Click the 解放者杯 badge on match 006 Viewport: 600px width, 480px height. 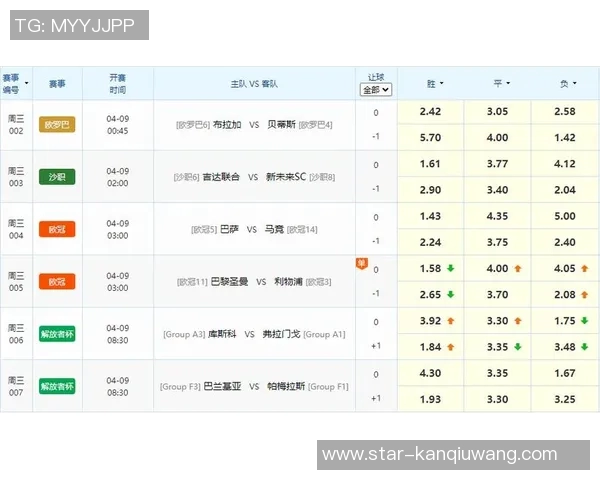[x=57, y=334]
